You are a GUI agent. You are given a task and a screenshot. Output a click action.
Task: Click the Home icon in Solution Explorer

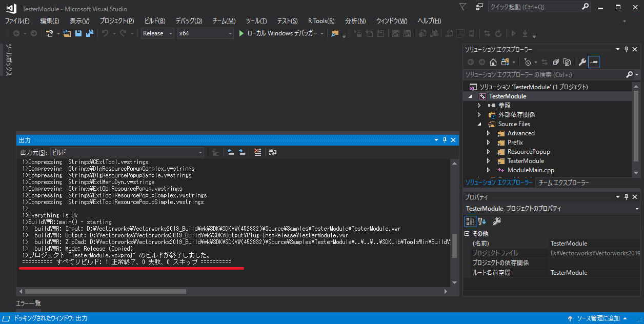coord(493,62)
